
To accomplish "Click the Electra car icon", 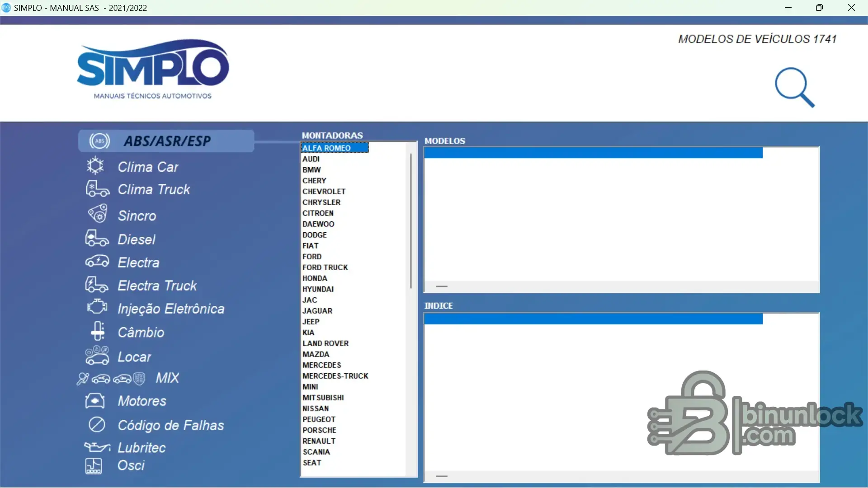I will (97, 262).
